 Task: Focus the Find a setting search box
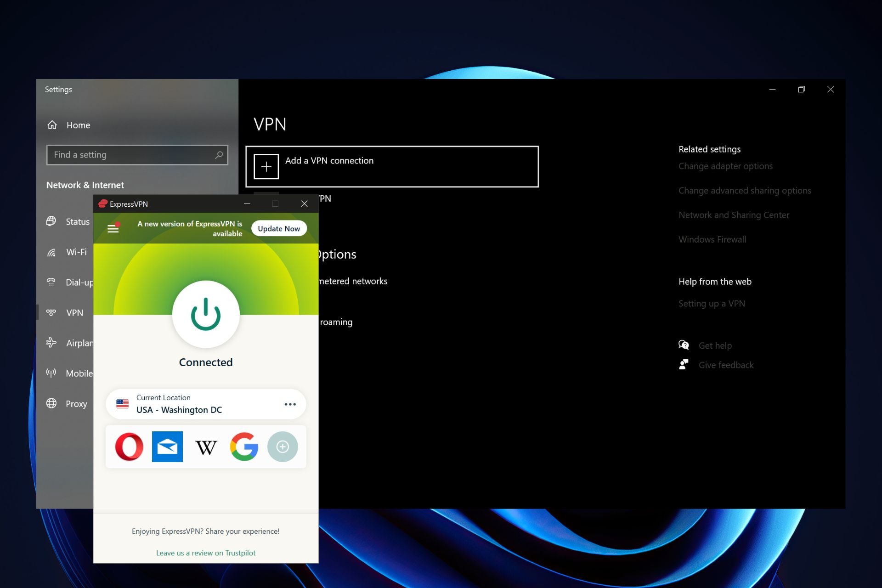pos(137,155)
